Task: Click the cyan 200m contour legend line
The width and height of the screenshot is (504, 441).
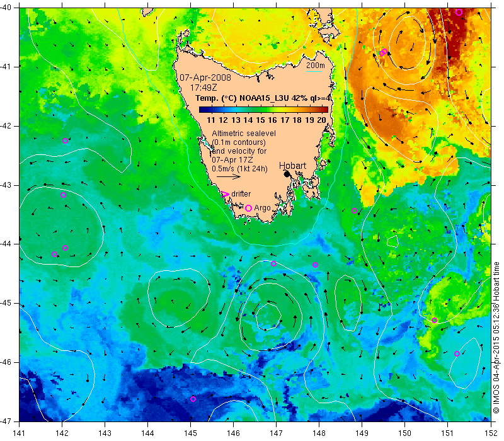Action: pyautogui.click(x=314, y=71)
